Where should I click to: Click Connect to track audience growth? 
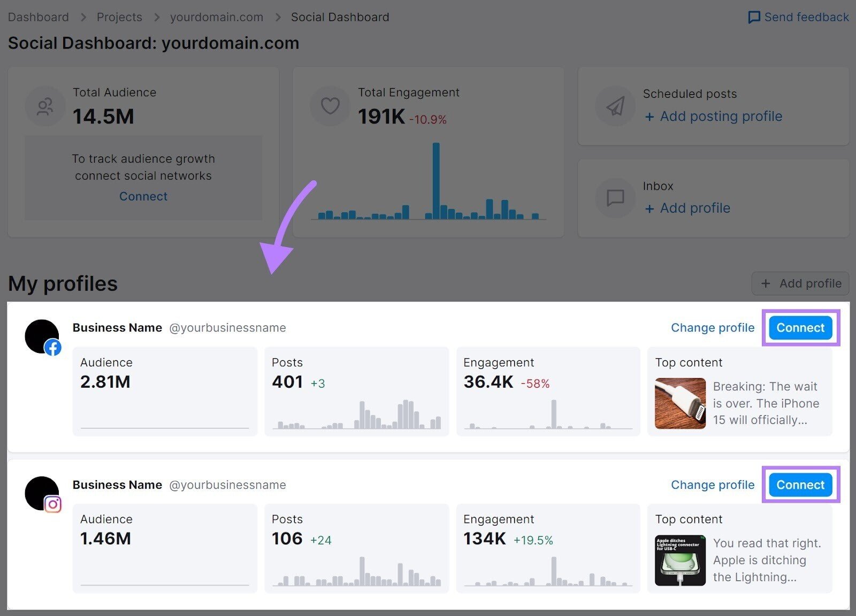click(x=143, y=196)
